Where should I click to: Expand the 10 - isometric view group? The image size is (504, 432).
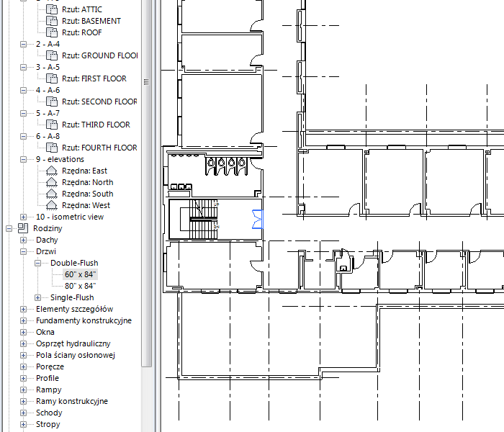click(24, 217)
